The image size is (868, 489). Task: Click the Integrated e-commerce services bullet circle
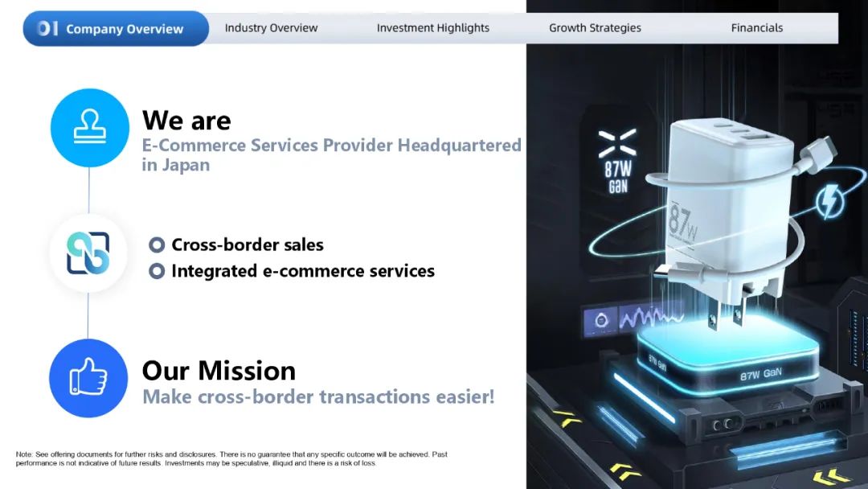pos(157,271)
